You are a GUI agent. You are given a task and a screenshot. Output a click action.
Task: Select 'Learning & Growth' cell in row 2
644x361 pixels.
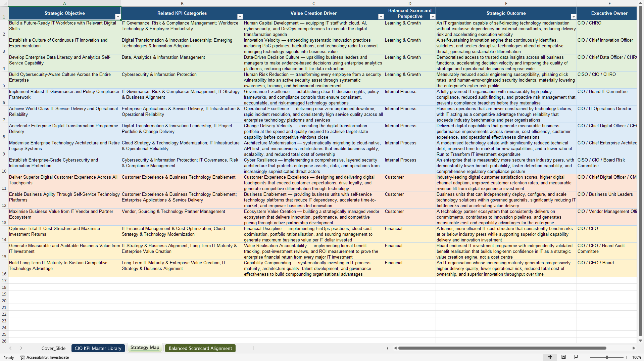coord(410,29)
